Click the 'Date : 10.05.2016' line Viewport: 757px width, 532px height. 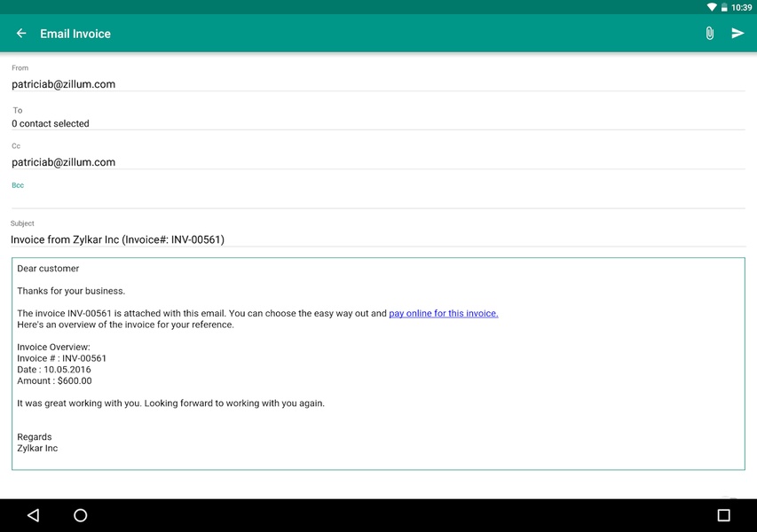[x=53, y=370]
